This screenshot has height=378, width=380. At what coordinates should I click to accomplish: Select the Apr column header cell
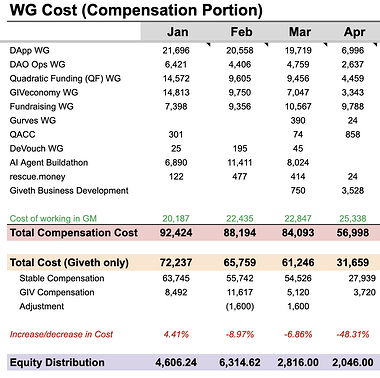coord(354,32)
